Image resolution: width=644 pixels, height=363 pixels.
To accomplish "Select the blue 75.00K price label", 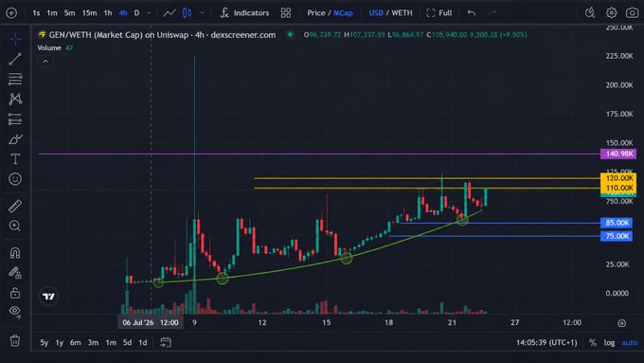I will [x=617, y=236].
